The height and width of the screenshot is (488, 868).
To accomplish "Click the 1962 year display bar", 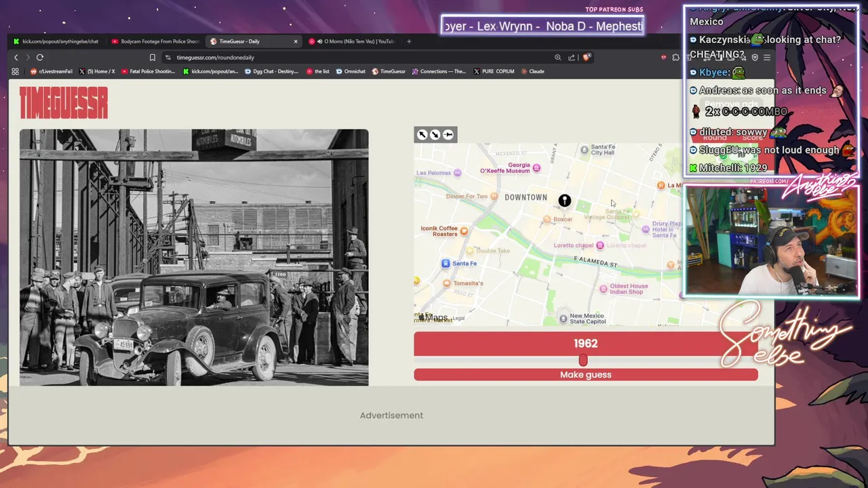I will coord(585,344).
